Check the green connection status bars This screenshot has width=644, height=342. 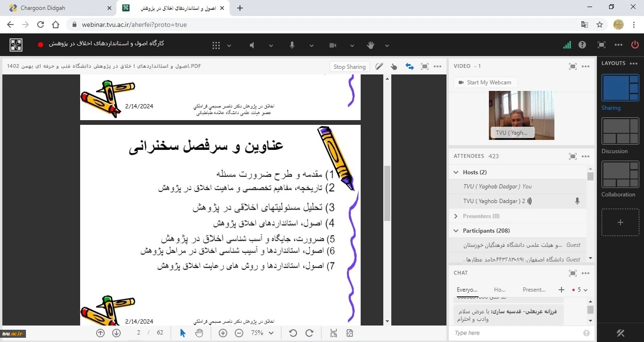(x=567, y=45)
